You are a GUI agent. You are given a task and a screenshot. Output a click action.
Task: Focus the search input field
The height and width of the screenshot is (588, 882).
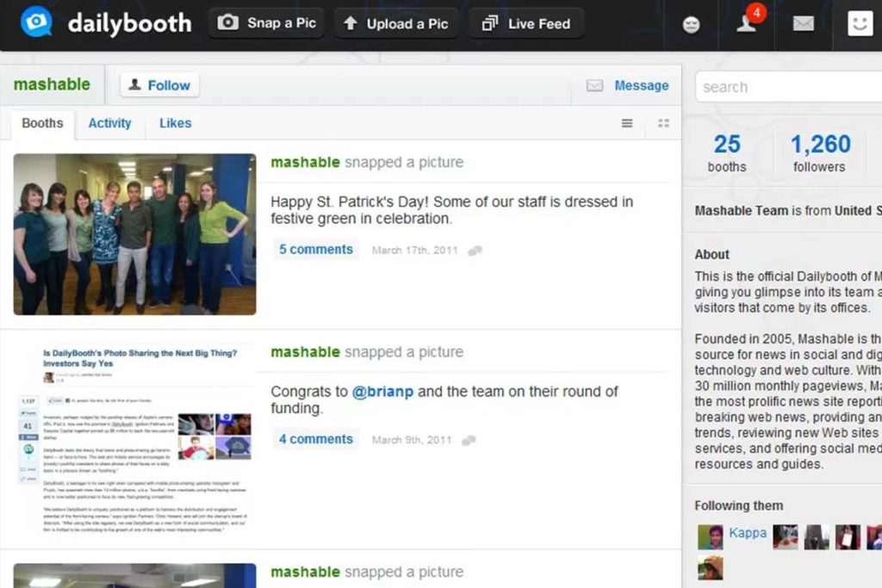tap(789, 87)
